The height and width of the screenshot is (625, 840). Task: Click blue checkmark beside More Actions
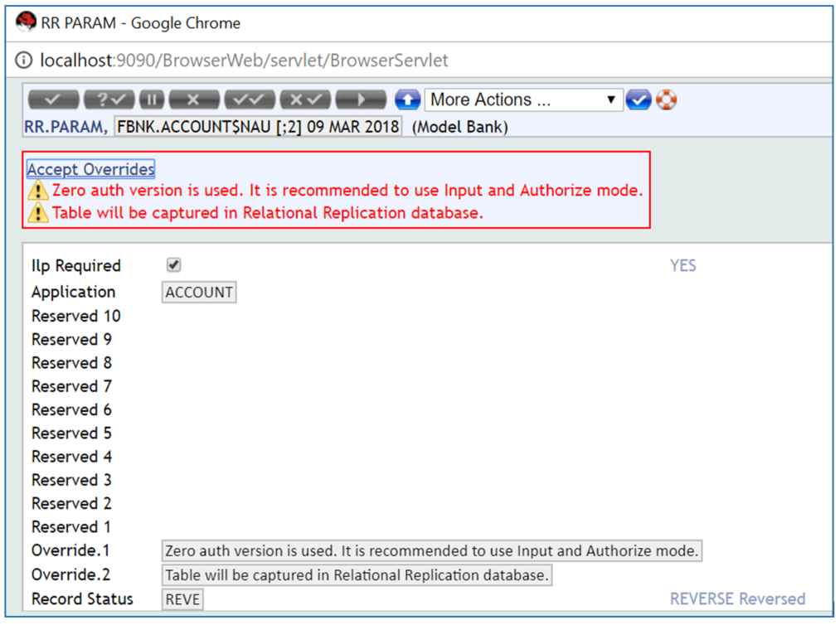click(x=638, y=100)
